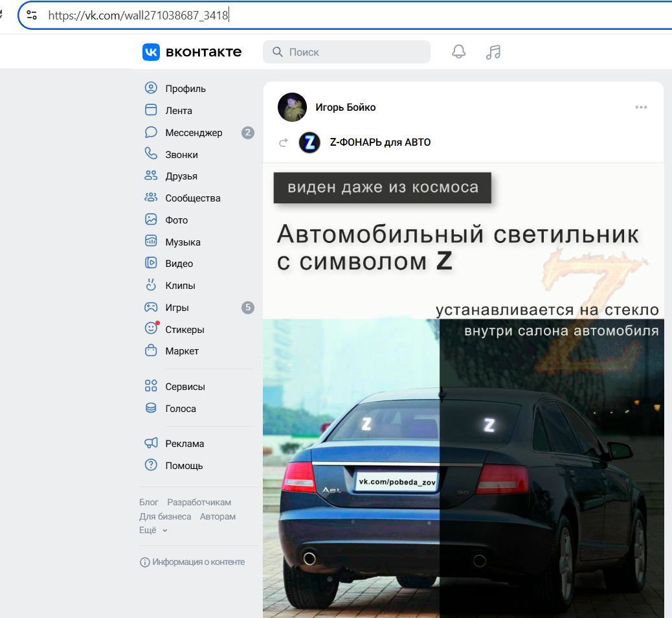Click the Стикеры smiley icon

(151, 328)
